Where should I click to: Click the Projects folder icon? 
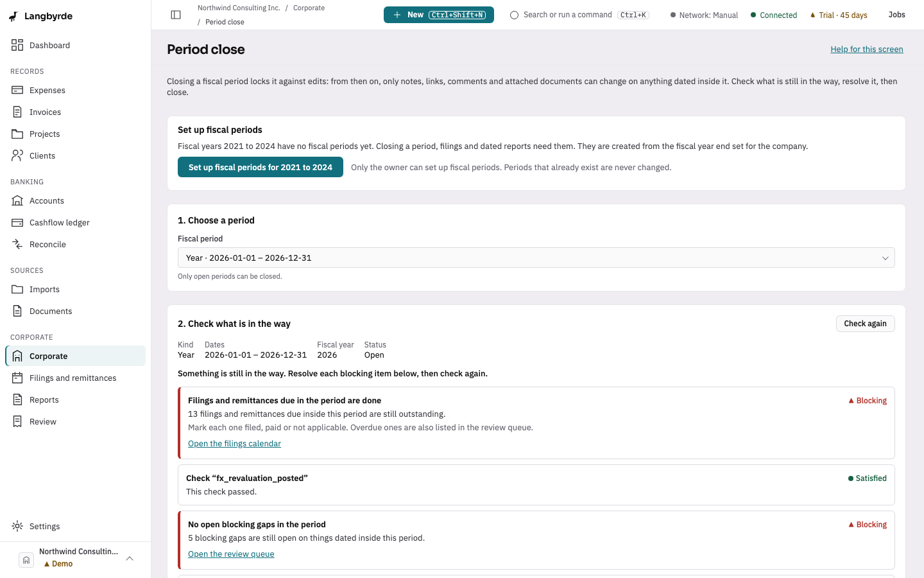(17, 134)
